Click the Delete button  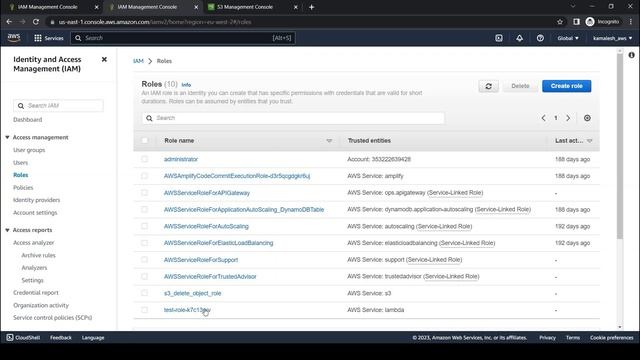tap(520, 86)
